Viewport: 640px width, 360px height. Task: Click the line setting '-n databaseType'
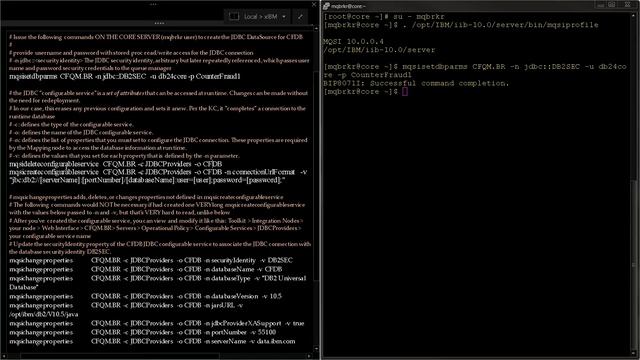pyautogui.click(x=158, y=278)
